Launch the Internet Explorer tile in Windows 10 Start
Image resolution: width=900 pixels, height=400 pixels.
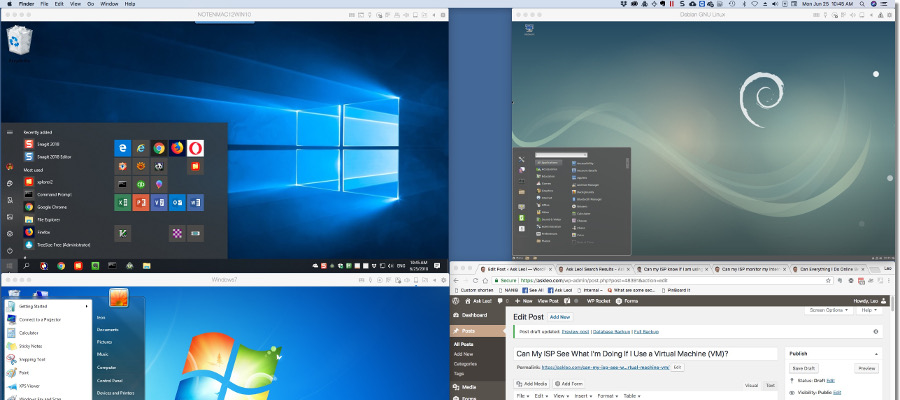click(141, 149)
